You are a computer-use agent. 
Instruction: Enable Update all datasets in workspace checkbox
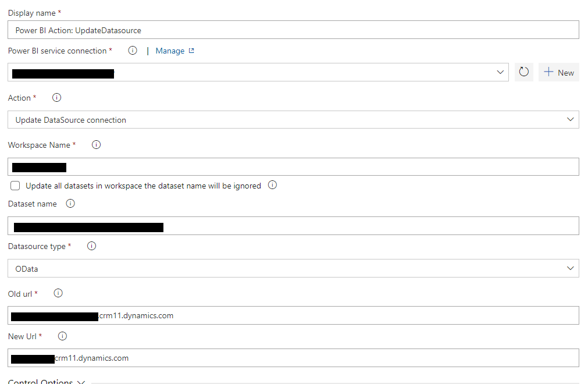click(x=15, y=186)
